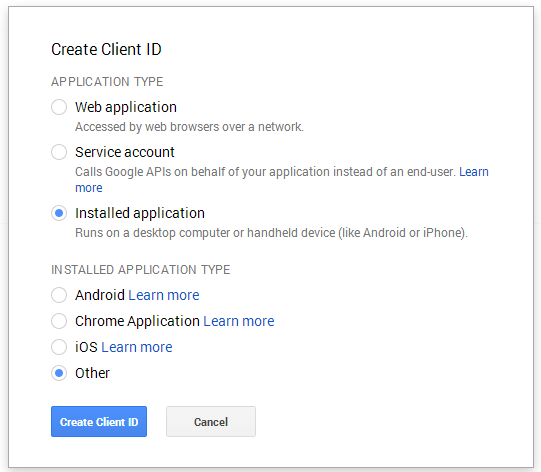Choose the iOS radio option

click(59, 347)
